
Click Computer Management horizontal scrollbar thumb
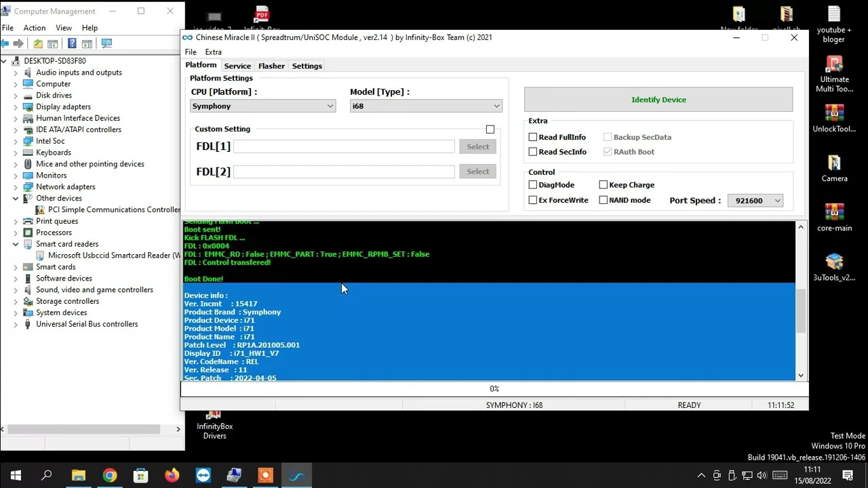pos(84,429)
